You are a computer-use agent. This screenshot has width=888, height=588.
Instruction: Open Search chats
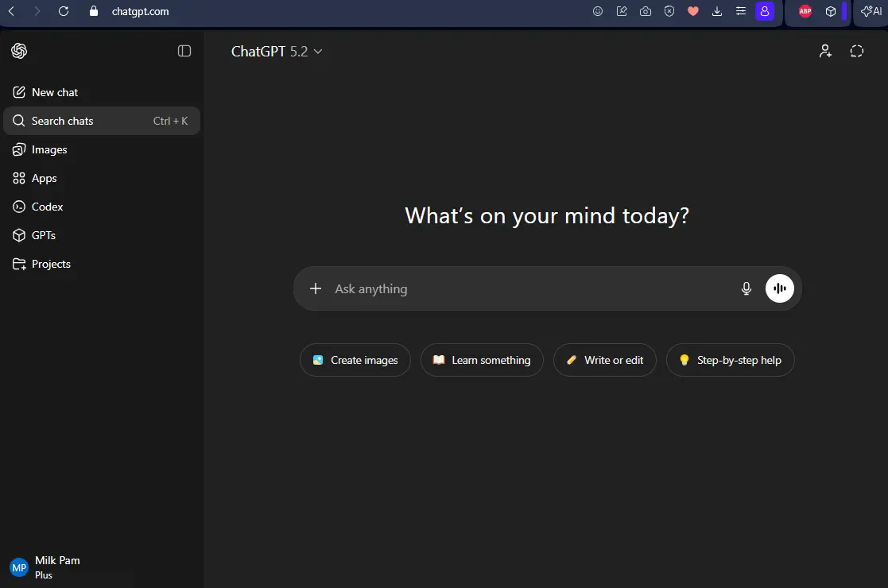tap(102, 121)
